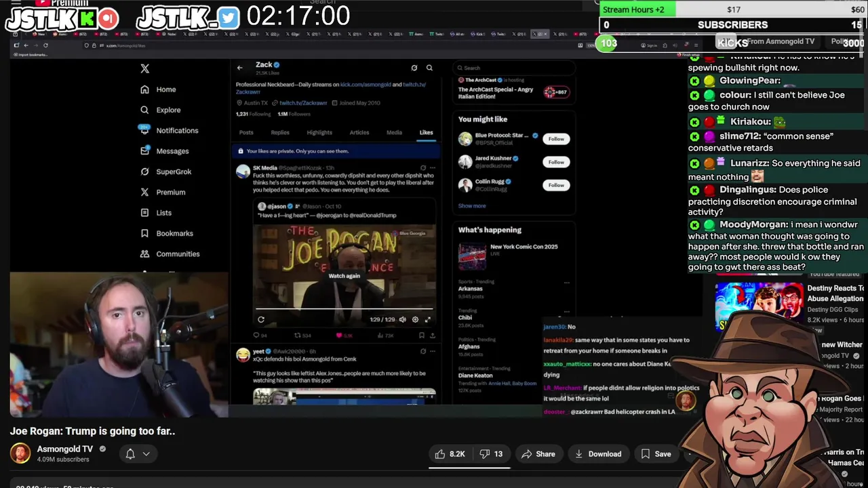
Task: Open more options on yeet post
Action: [x=433, y=351]
